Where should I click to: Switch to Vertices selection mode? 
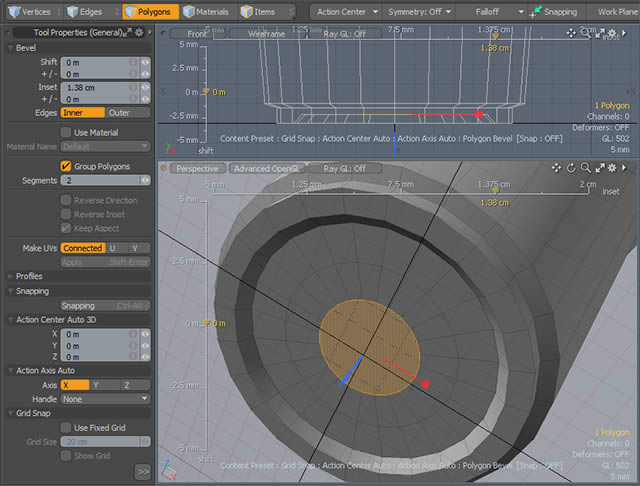pos(30,12)
